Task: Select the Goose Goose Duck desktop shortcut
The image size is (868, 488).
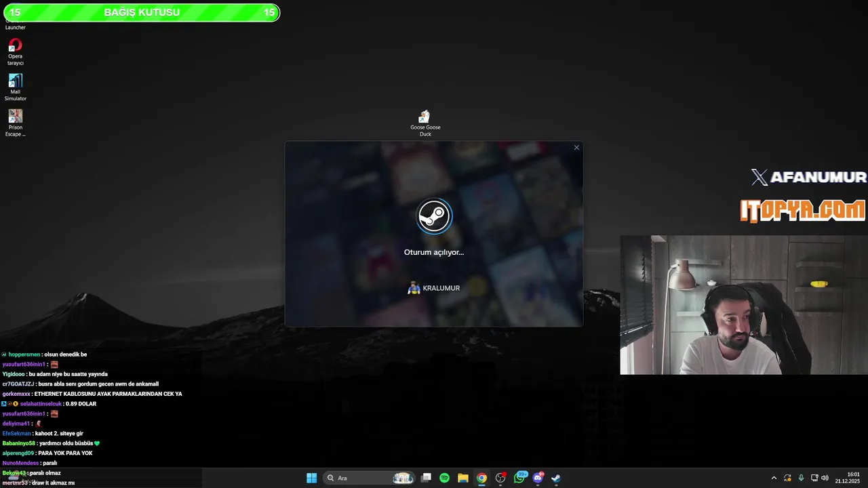Action: pyautogui.click(x=425, y=123)
